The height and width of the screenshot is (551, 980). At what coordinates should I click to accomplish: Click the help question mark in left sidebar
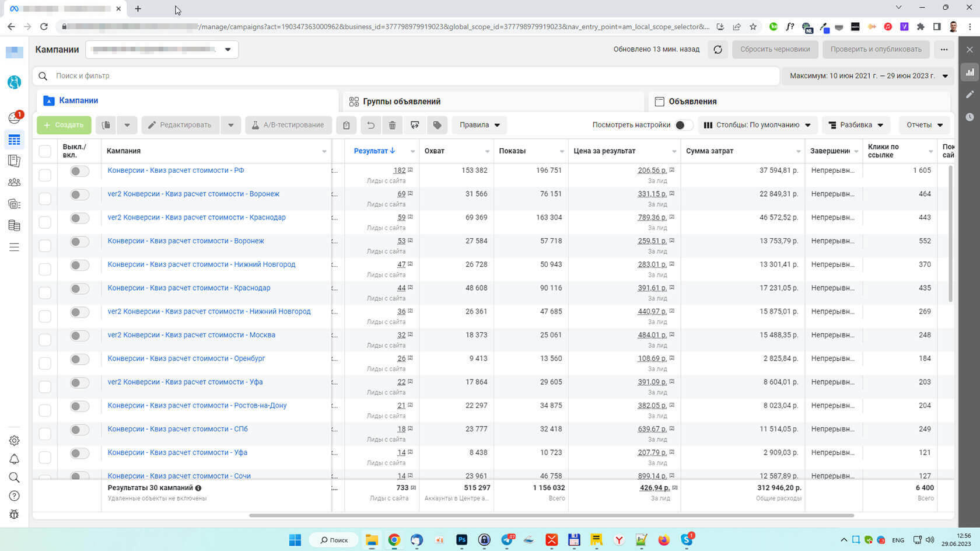tap(15, 496)
